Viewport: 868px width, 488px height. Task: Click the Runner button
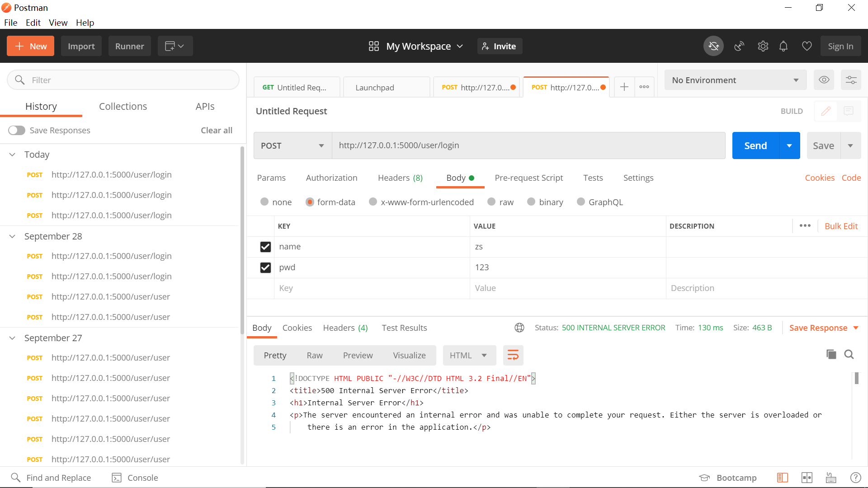[130, 46]
